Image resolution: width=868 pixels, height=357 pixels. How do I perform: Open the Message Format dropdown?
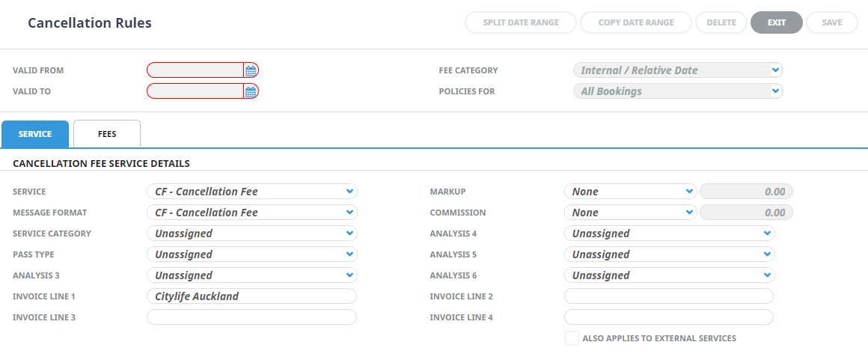252,213
